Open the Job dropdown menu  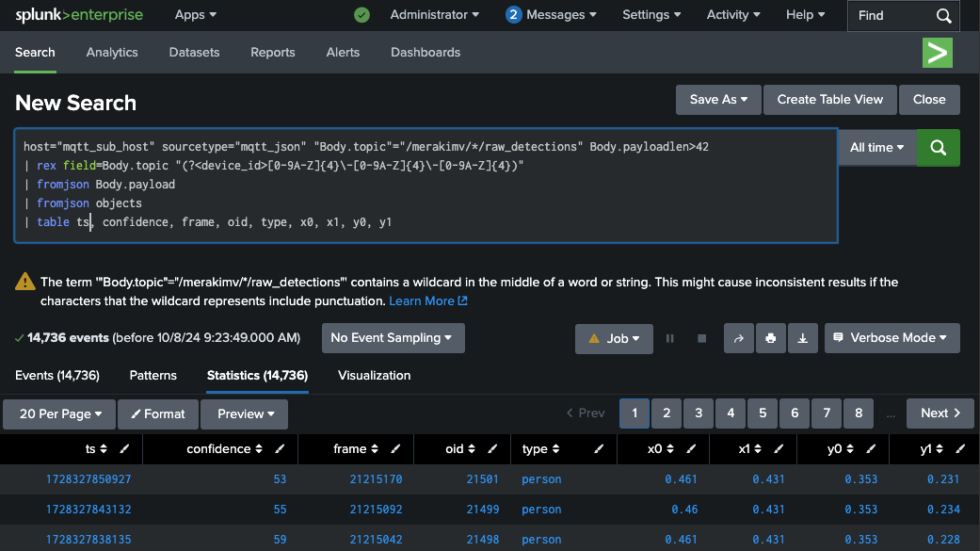[x=614, y=339]
